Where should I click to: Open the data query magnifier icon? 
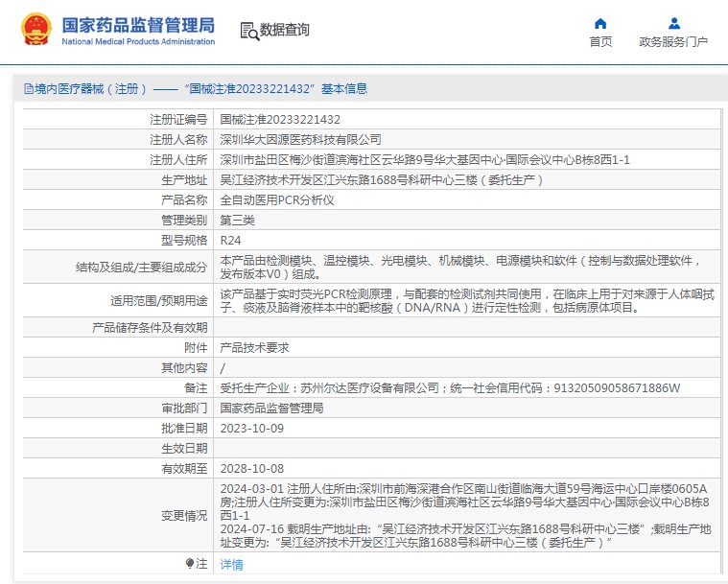click(x=249, y=31)
